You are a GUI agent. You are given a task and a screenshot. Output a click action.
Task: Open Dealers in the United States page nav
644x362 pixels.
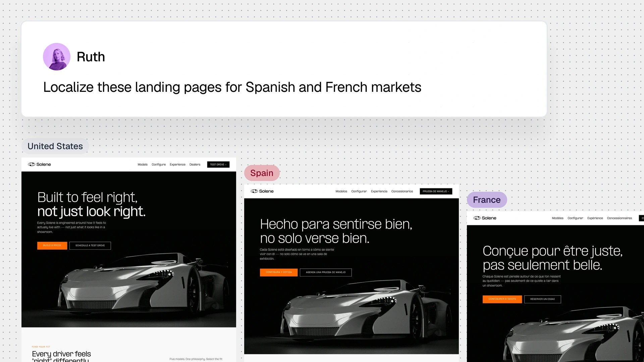[195, 165]
